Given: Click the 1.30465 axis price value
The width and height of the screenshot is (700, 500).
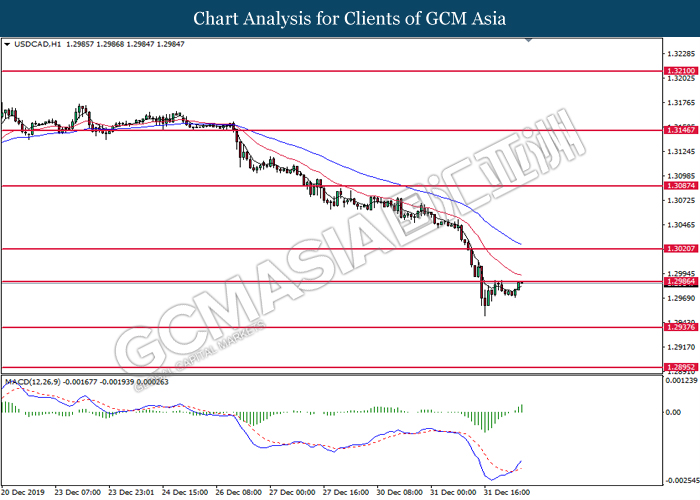Looking at the screenshot, I should tap(681, 225).
